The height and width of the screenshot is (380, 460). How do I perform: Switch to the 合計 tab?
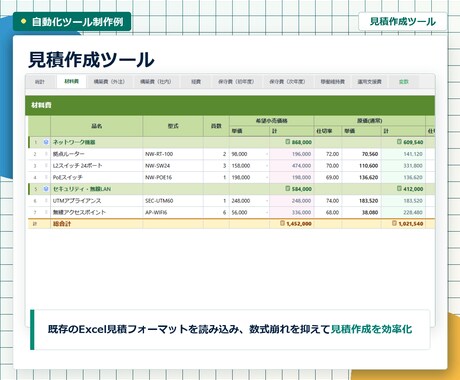[x=40, y=82]
